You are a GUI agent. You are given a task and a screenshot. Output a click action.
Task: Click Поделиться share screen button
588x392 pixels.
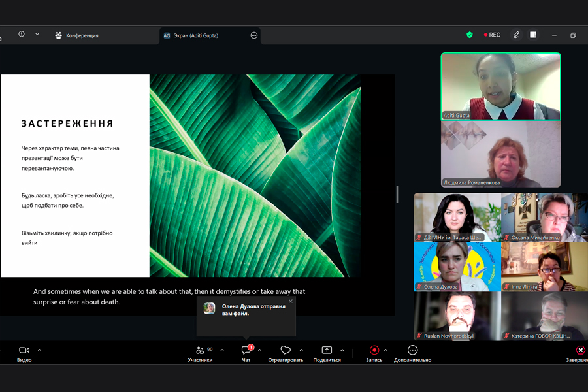[x=327, y=353]
